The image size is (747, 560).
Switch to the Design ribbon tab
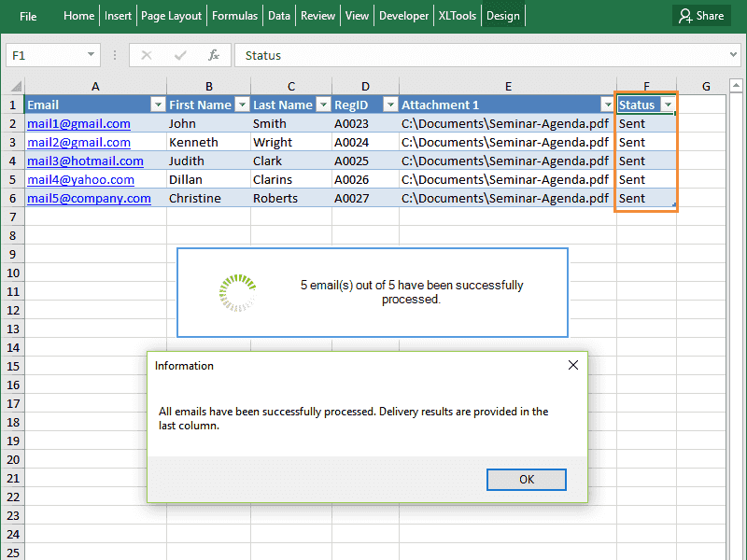(x=502, y=15)
